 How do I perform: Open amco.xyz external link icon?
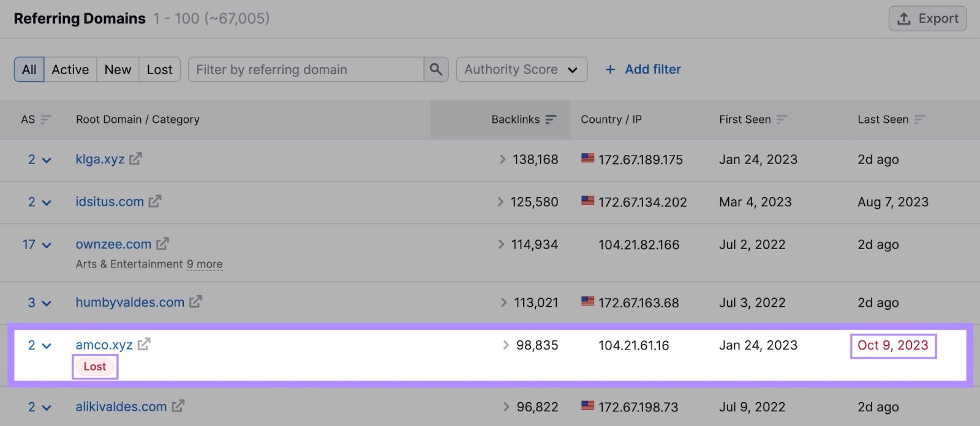point(144,345)
